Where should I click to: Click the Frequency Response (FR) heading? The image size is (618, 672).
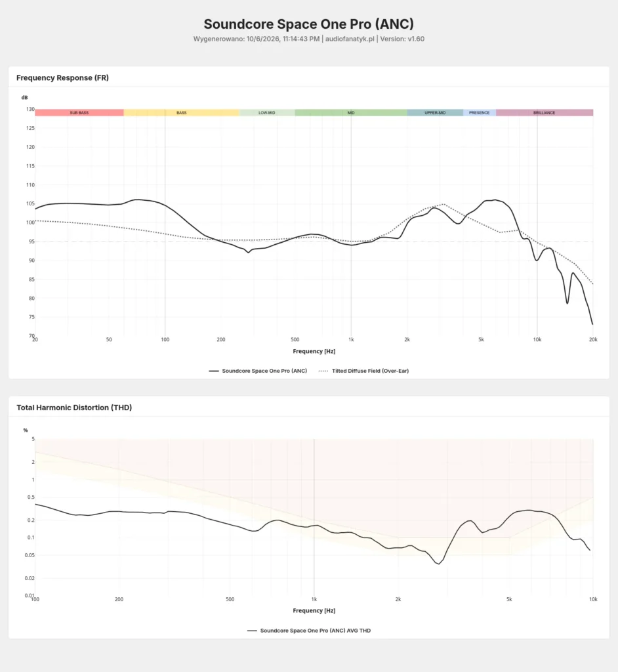[x=62, y=77]
